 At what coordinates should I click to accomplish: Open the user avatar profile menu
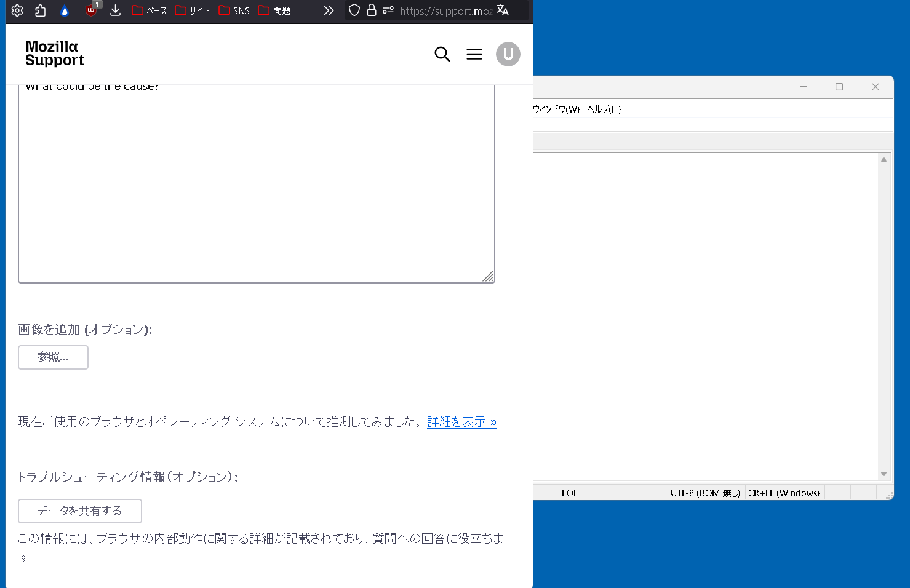click(508, 54)
